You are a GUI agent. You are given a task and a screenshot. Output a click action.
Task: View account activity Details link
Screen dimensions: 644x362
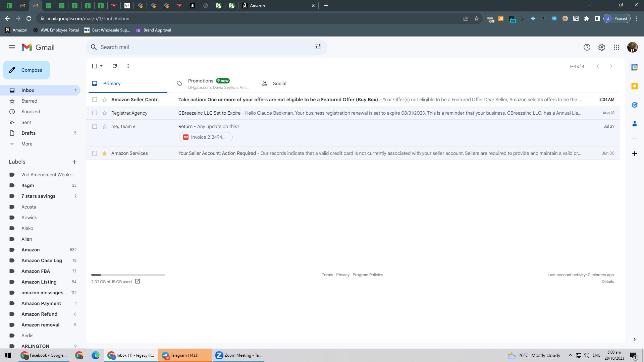607,282
